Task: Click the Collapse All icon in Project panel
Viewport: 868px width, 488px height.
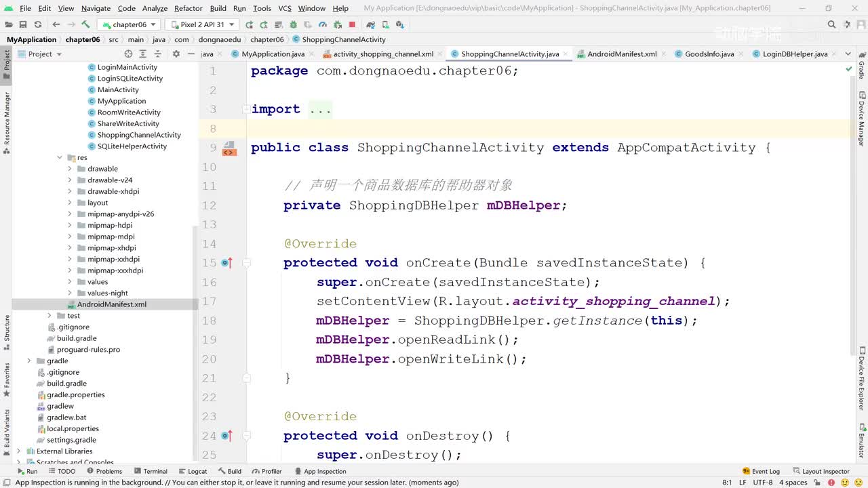Action: tap(157, 54)
